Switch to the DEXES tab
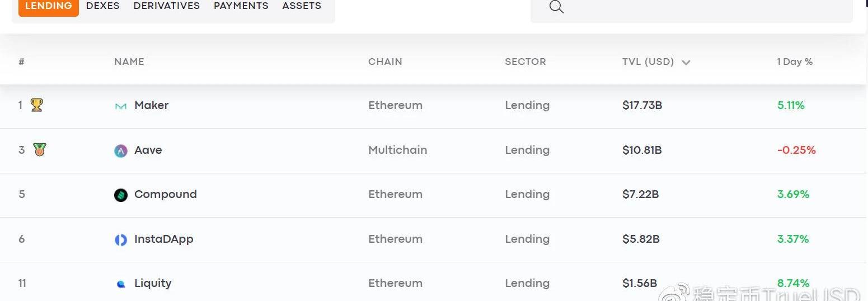This screenshot has height=301, width=868. [x=103, y=6]
